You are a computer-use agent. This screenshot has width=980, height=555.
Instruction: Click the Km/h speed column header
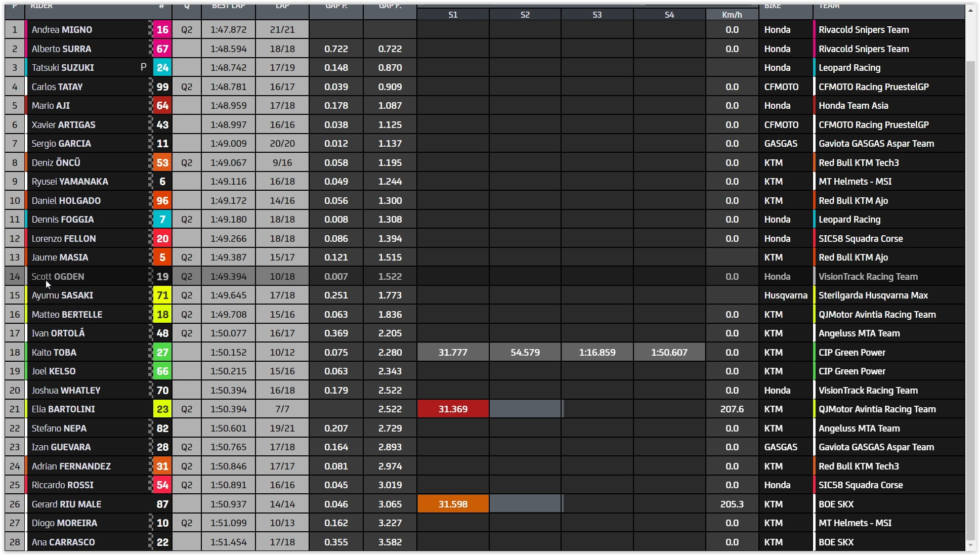732,15
